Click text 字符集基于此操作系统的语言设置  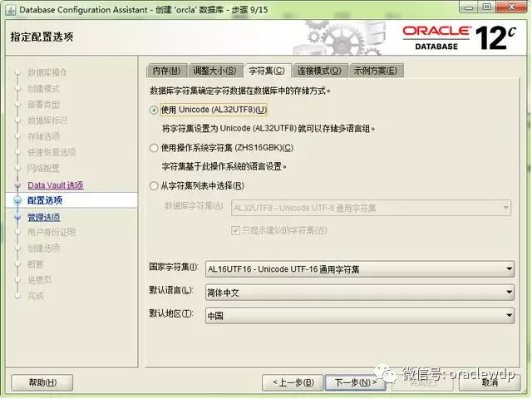click(x=224, y=167)
